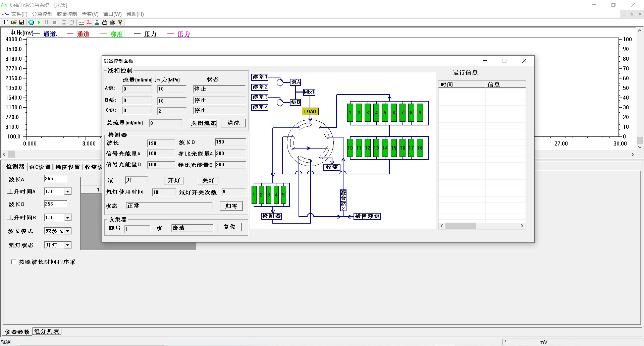Open 文件(F) menu
644x346 pixels.
coord(19,14)
